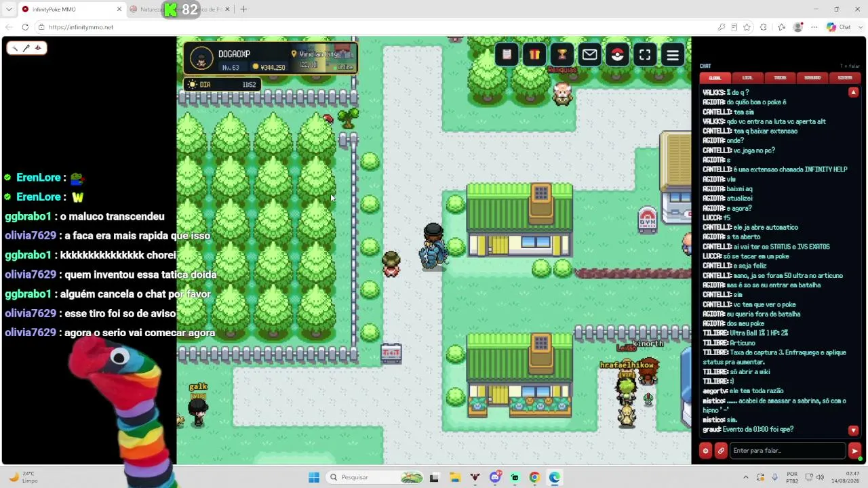This screenshot has height=488, width=868.
Task: Click the hrafaelhikow player character
Action: [x=627, y=388]
